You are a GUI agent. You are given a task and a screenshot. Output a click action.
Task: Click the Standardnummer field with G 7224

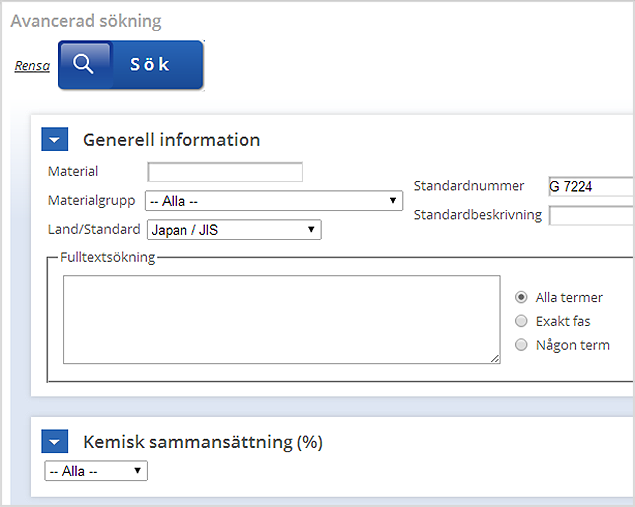(591, 186)
